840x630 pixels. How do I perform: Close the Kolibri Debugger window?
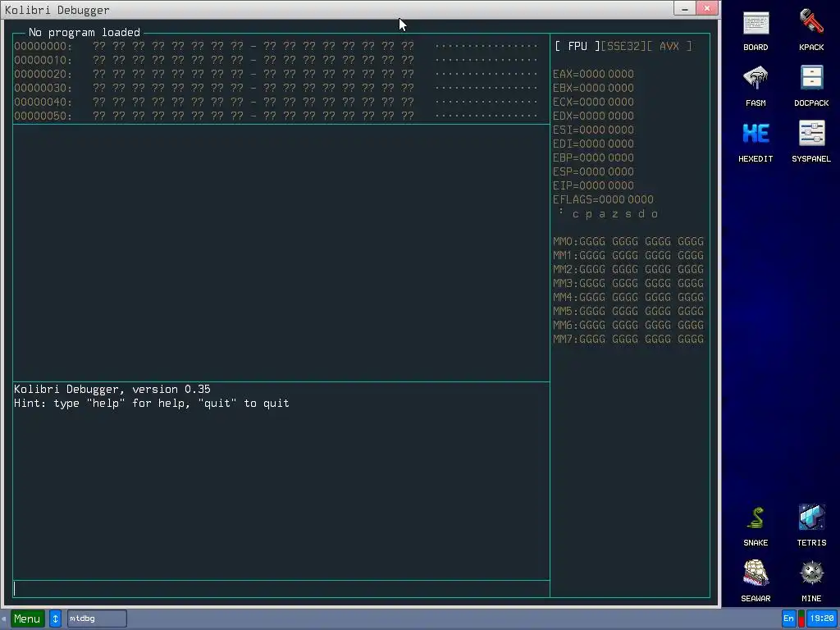tap(707, 8)
